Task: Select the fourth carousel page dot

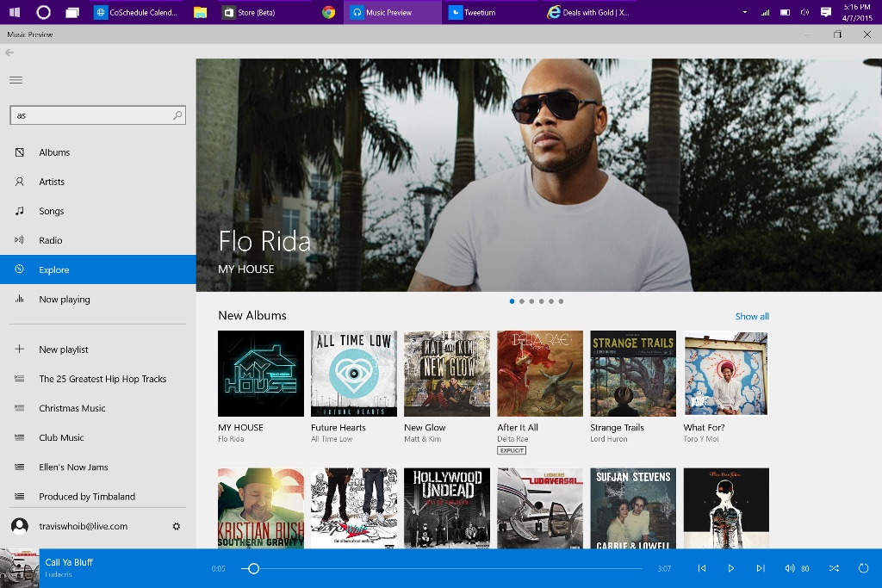Action: 542,301
